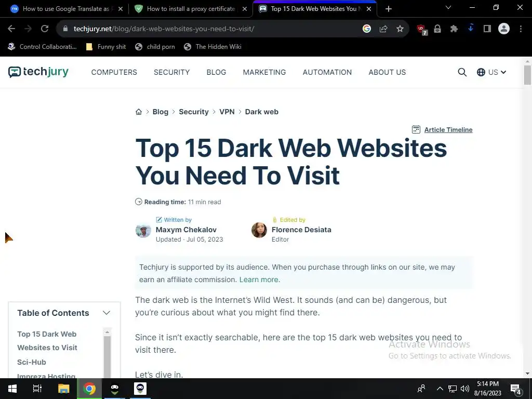The height and width of the screenshot is (399, 532).
Task: Open the MARKETING menu
Action: (x=264, y=72)
